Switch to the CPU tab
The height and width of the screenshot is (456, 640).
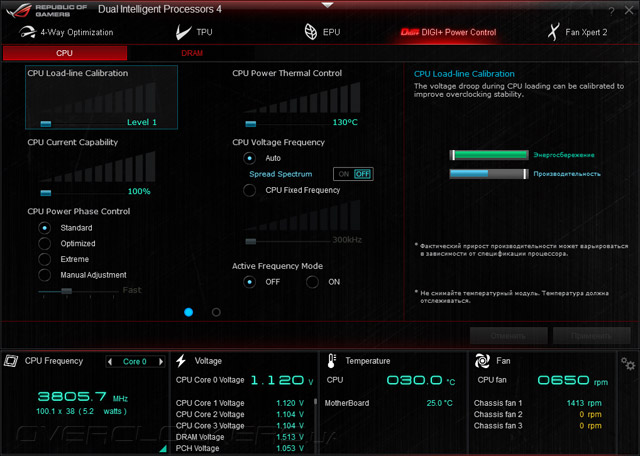(x=65, y=53)
